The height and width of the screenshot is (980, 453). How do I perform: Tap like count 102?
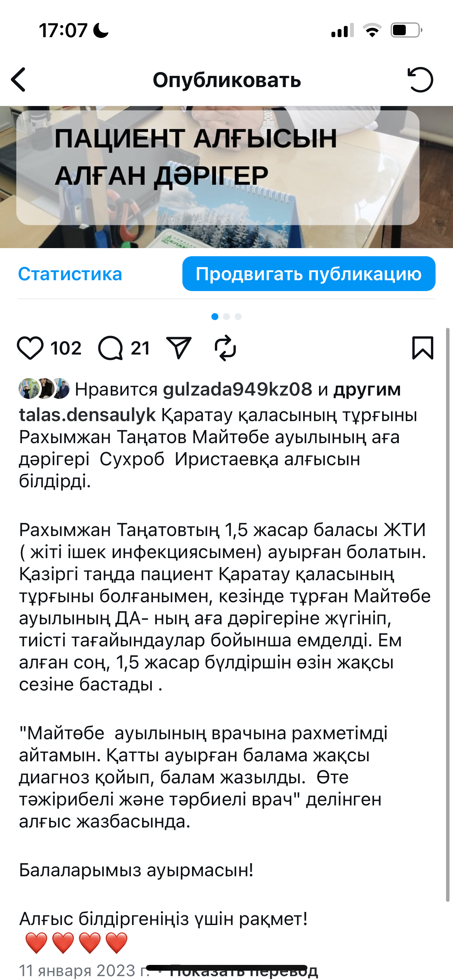pyautogui.click(x=66, y=348)
